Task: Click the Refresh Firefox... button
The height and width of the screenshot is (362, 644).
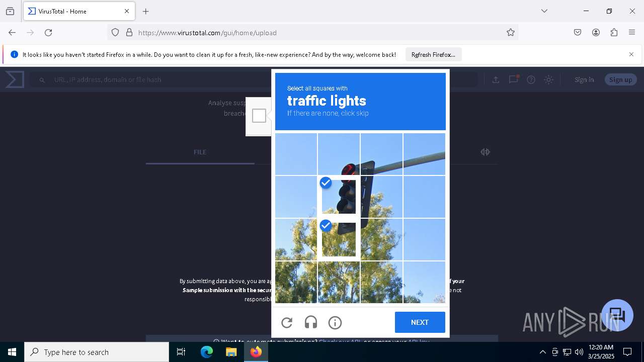Action: [433, 55]
